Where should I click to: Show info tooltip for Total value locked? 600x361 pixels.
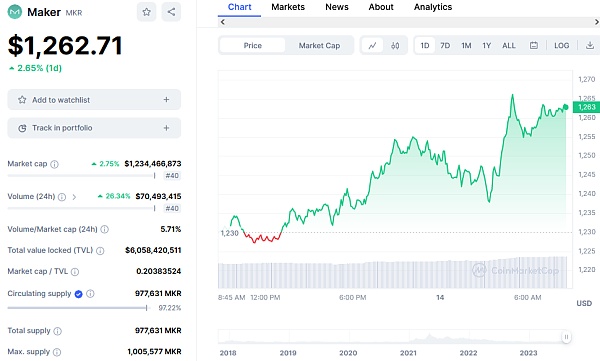pos(100,251)
